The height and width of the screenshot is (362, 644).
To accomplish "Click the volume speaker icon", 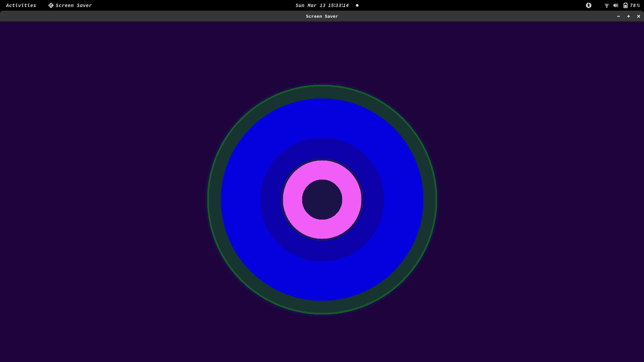I will tap(615, 5).
